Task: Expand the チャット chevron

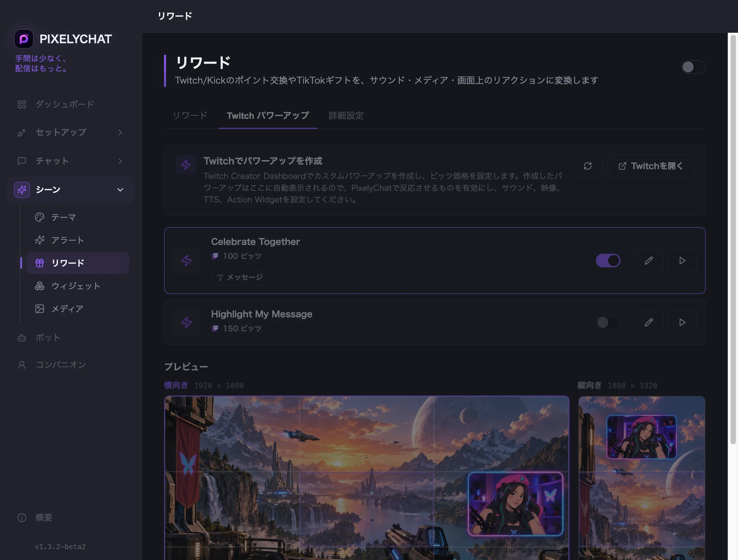Action: 120,161
